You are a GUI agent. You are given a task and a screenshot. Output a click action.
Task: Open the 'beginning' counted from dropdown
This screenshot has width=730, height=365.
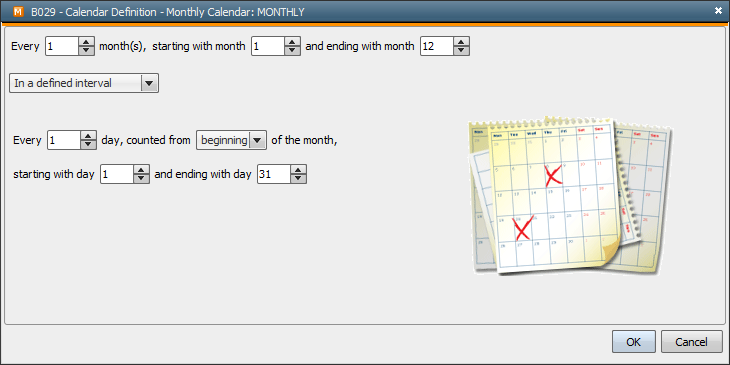click(x=231, y=140)
